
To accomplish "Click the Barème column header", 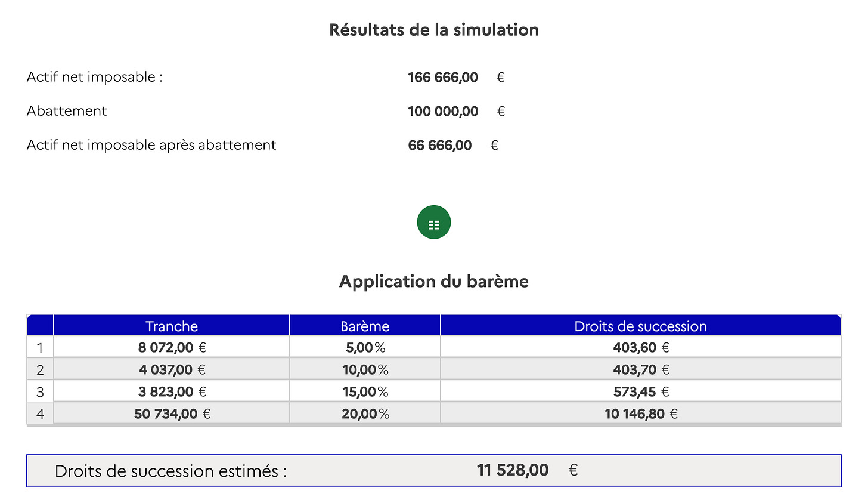I will coord(365,326).
